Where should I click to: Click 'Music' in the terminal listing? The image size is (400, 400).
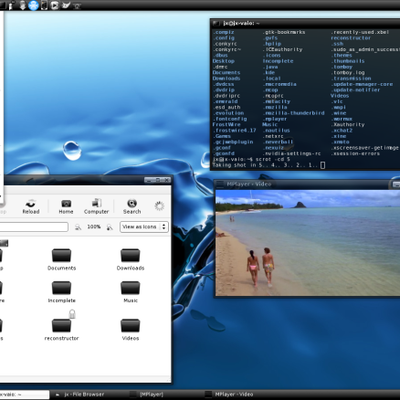(x=270, y=124)
